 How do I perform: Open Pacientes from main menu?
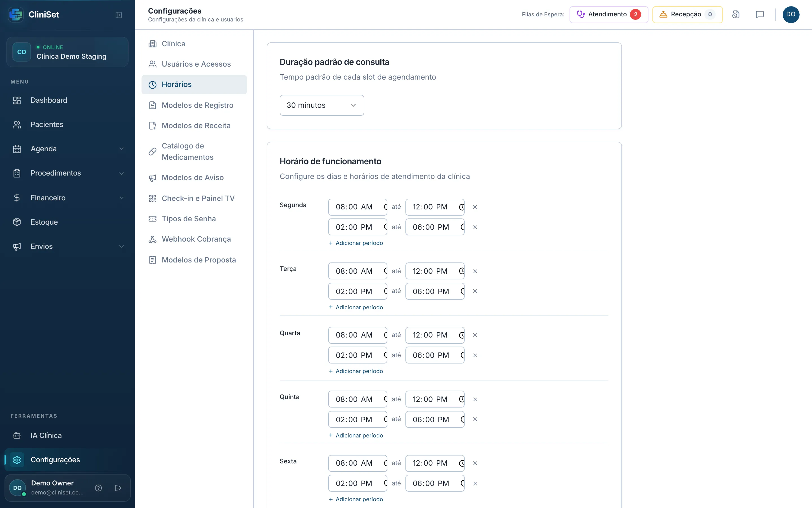pos(67,125)
